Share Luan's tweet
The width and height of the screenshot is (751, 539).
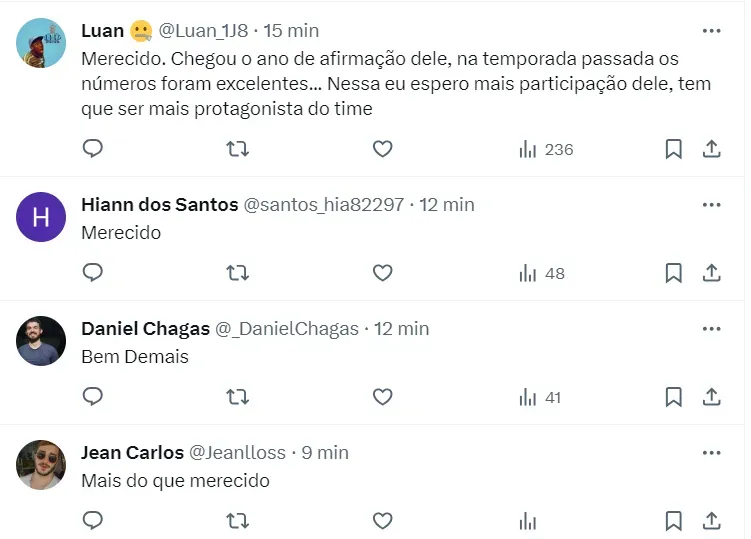click(x=712, y=149)
